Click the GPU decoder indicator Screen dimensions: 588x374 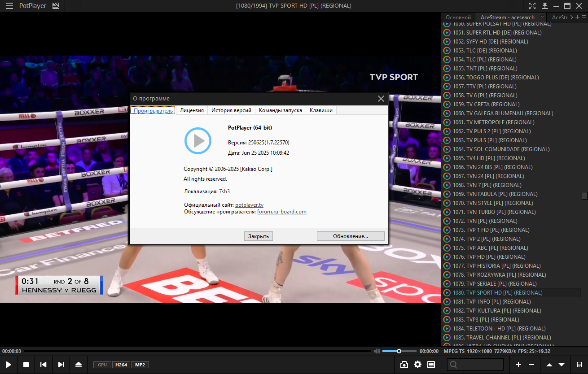[102, 365]
